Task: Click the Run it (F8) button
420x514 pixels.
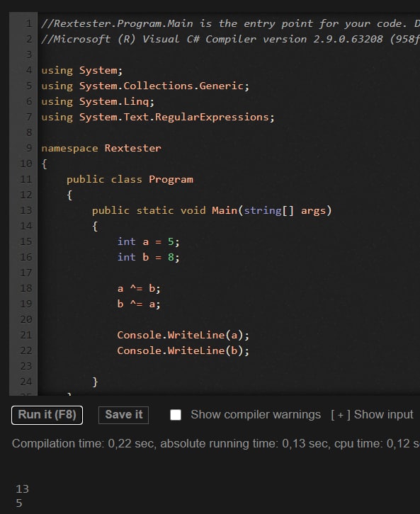Action: pyautogui.click(x=47, y=415)
